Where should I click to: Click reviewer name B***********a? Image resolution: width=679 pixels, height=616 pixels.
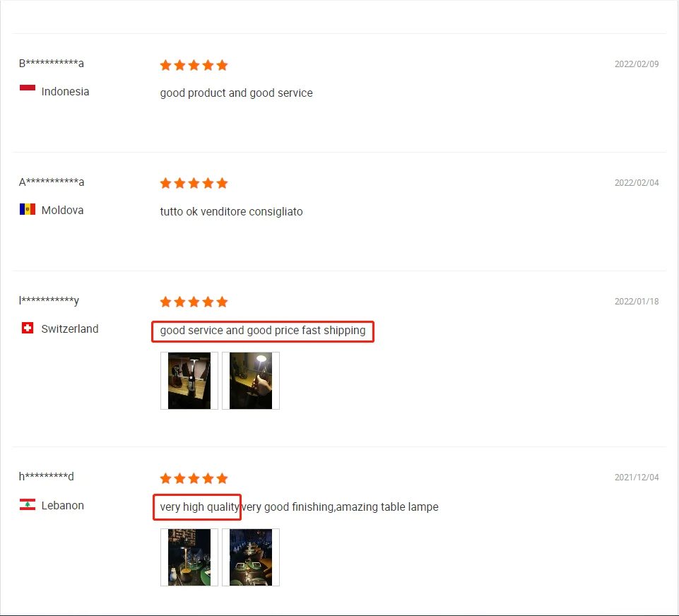pos(51,63)
